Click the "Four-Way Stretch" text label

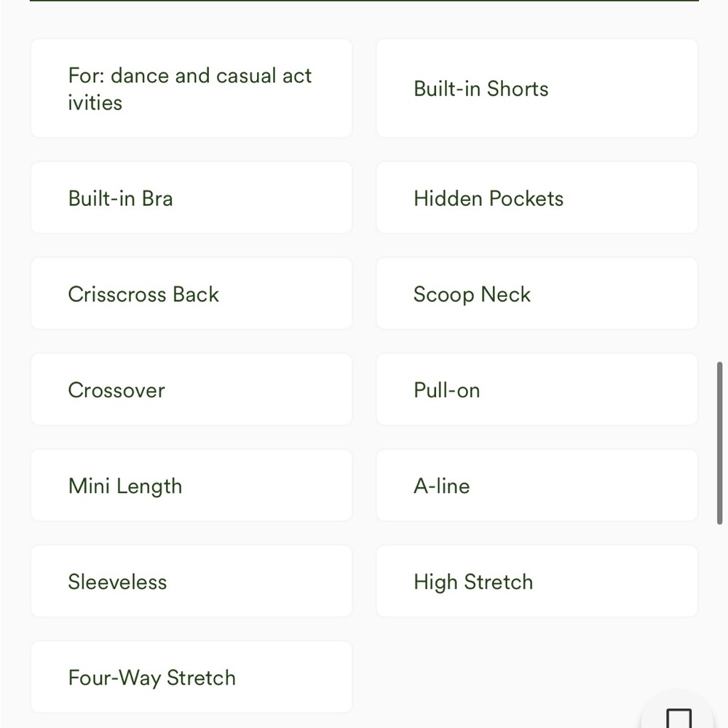tap(152, 678)
